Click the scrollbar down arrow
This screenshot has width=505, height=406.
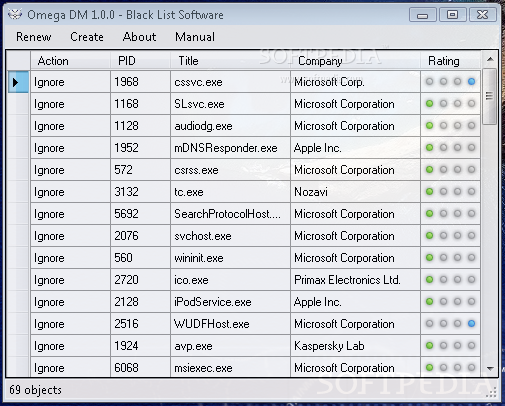coord(490,368)
